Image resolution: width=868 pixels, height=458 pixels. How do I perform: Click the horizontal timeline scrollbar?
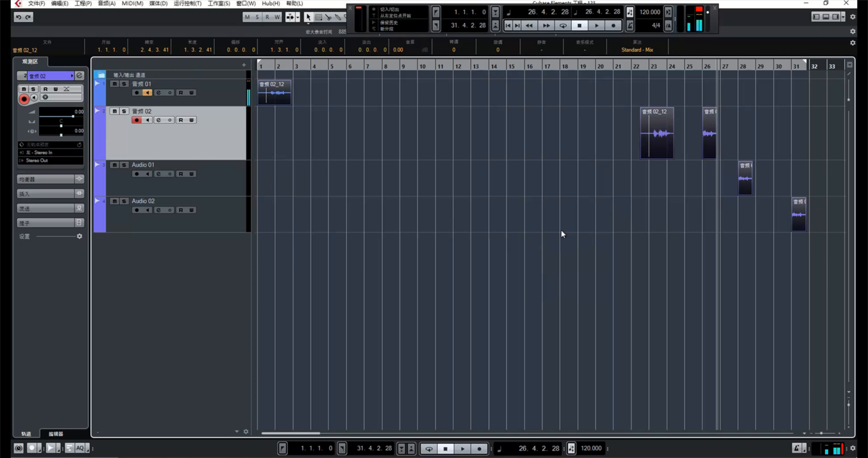point(291,433)
